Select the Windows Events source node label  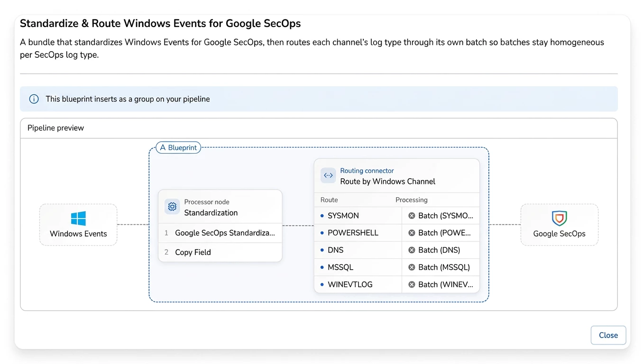coord(78,234)
